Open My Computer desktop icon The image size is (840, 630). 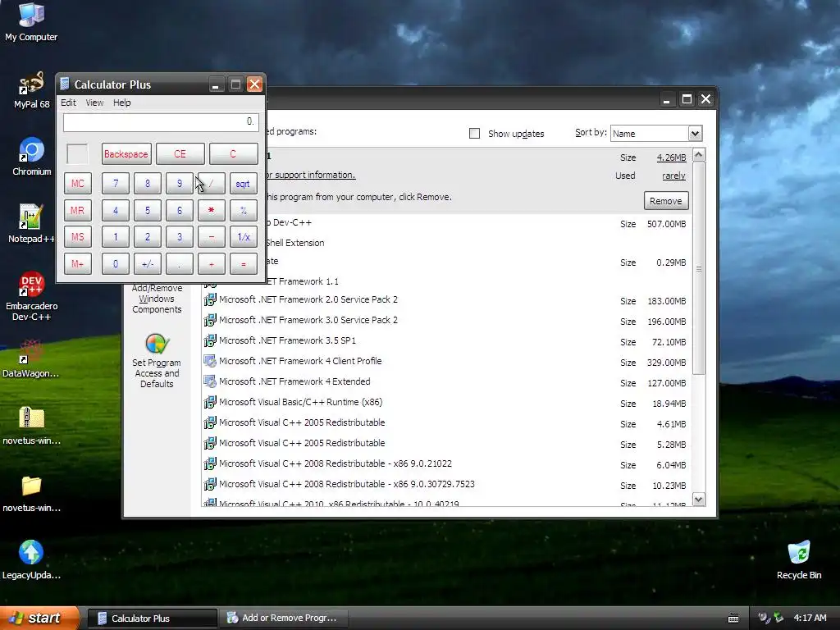point(31,22)
